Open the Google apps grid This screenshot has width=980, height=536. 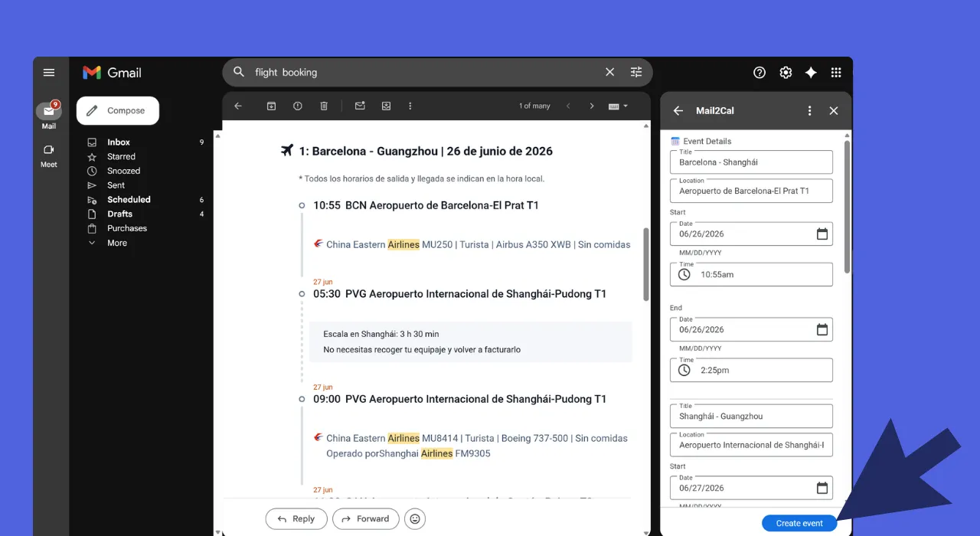tap(836, 72)
